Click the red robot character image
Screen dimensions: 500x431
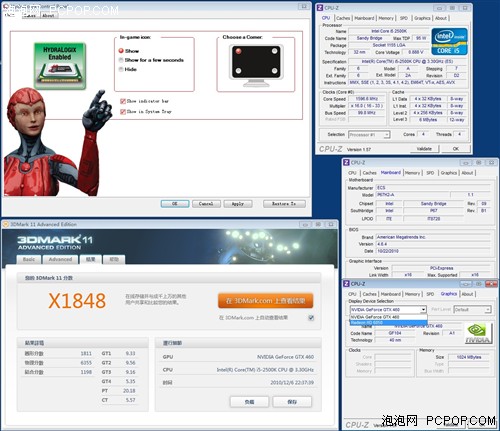pyautogui.click(x=57, y=142)
